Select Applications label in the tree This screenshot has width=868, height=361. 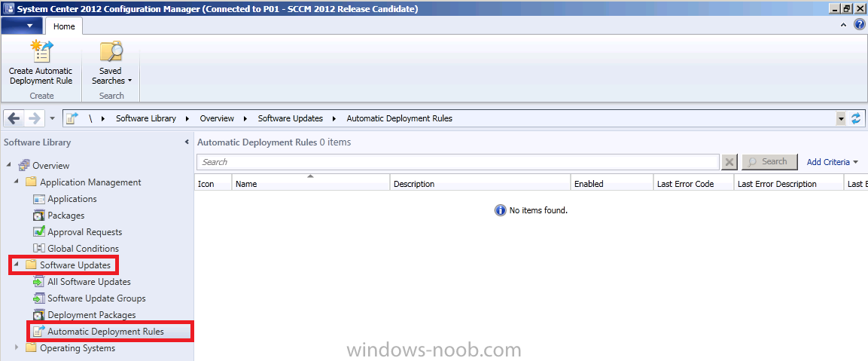[72, 198]
